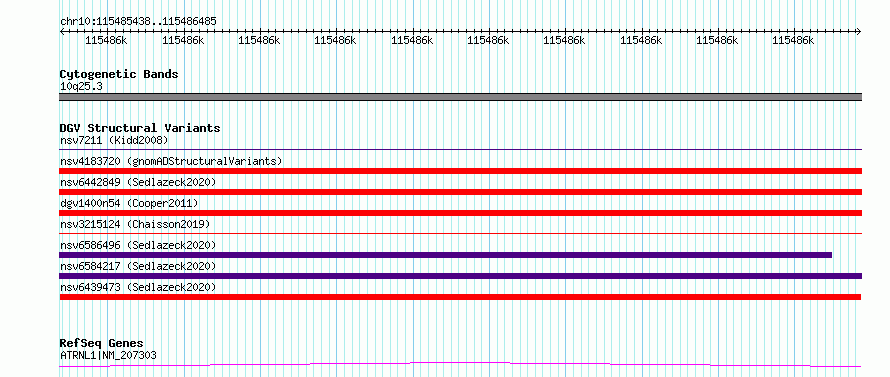Click the left arrowhead of the coordinate ruler

[62, 32]
